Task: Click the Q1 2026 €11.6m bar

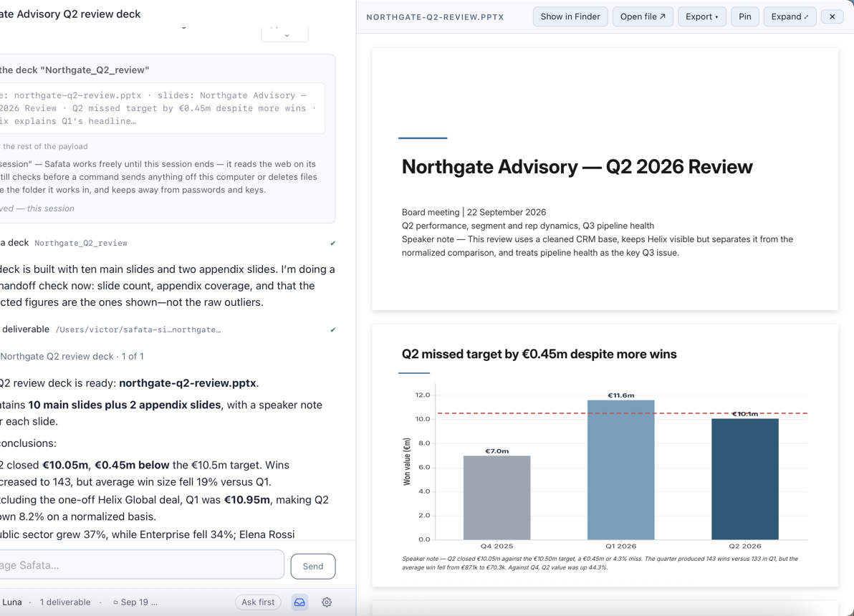Action: (621, 469)
